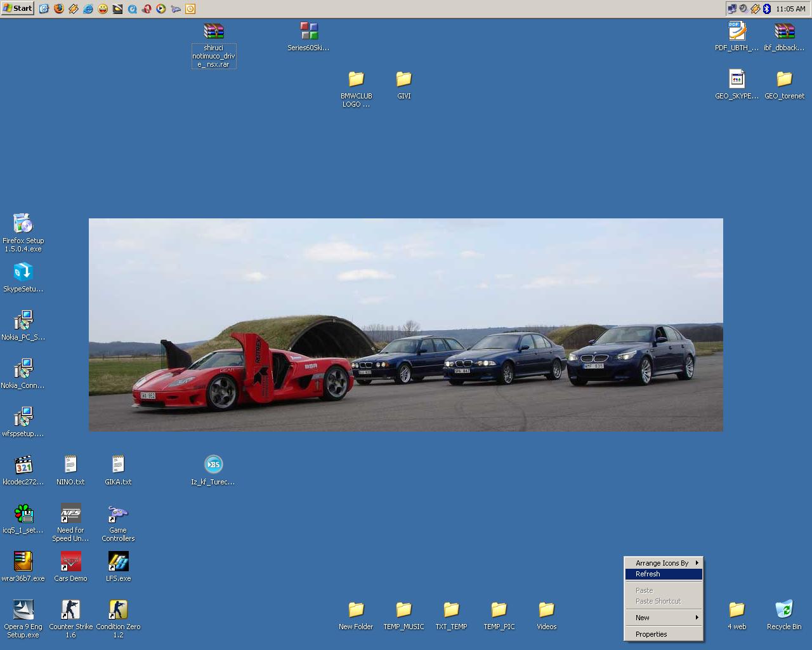Screen dimensions: 812x650
Task: Start Windows Media Player from quick launch
Action: (161, 9)
